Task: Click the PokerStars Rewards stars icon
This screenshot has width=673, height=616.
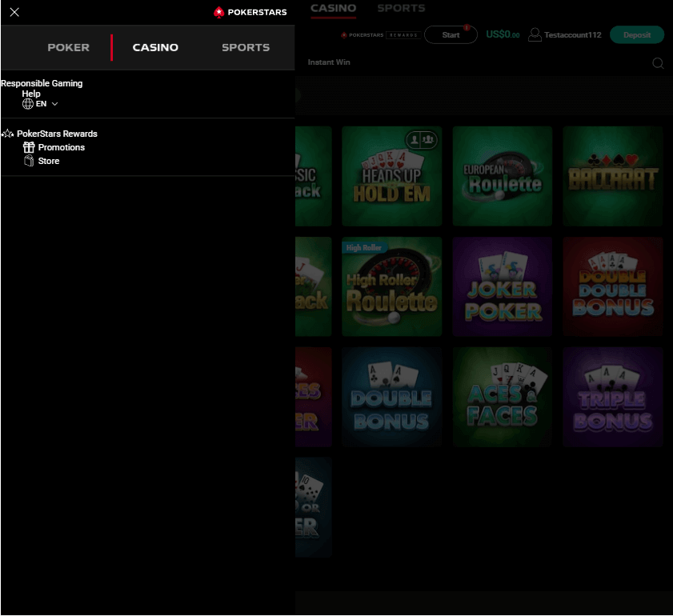Action: point(8,134)
